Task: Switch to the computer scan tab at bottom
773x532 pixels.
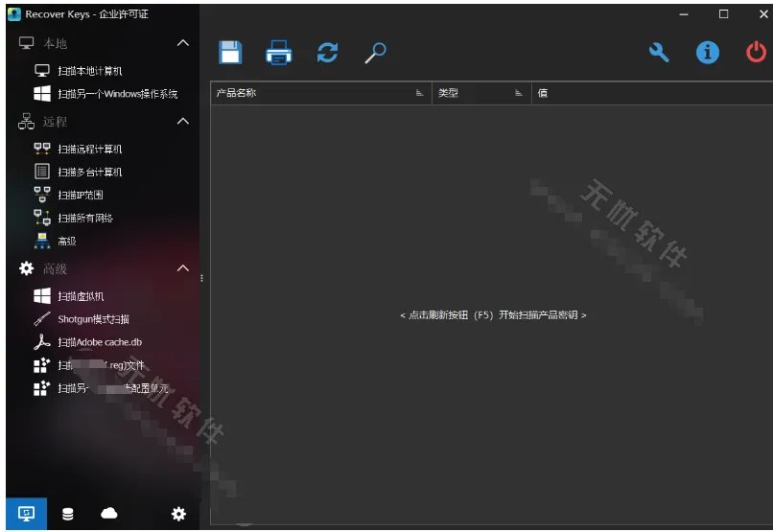Action: tap(26, 513)
